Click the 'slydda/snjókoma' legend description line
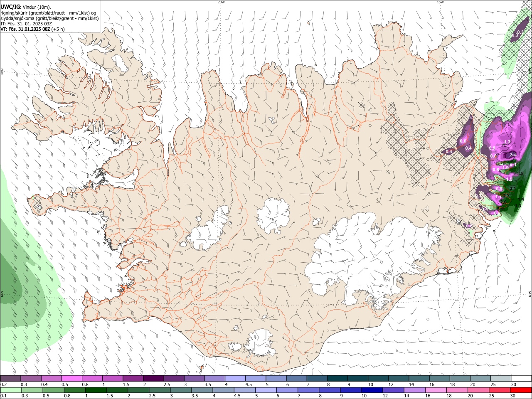 (49, 18)
